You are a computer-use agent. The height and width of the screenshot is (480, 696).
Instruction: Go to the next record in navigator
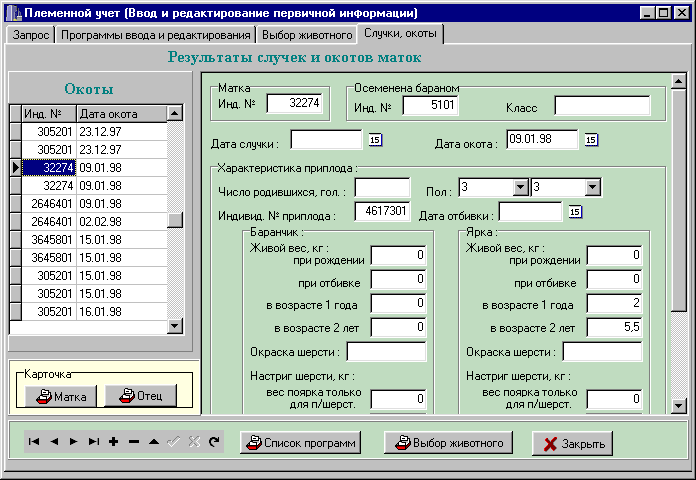click(x=74, y=442)
